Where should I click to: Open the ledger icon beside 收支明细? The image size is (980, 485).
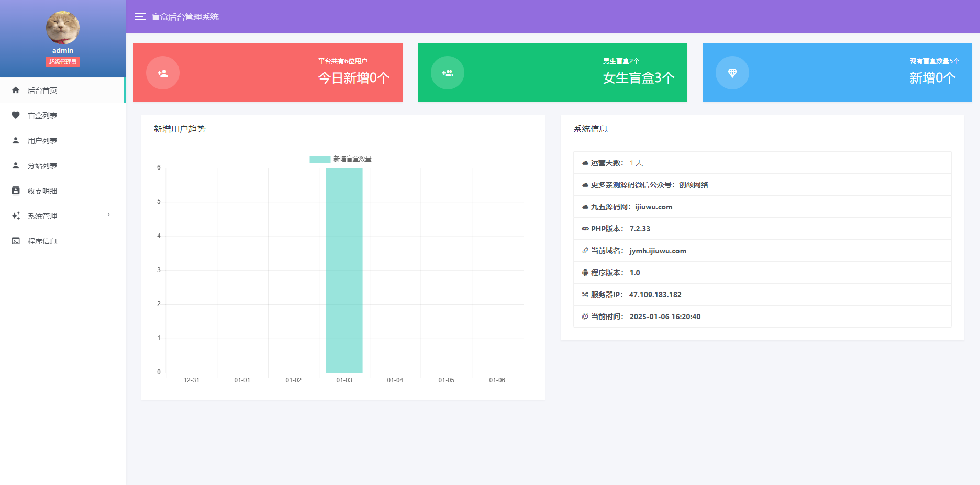(16, 190)
